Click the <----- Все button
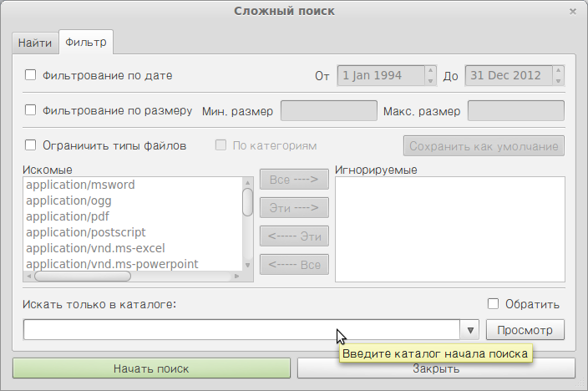 pos(294,265)
